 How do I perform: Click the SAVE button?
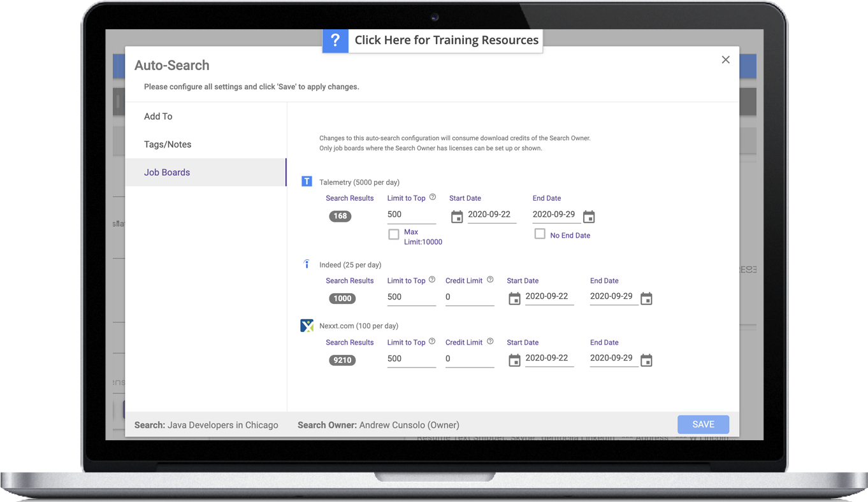[x=703, y=424]
